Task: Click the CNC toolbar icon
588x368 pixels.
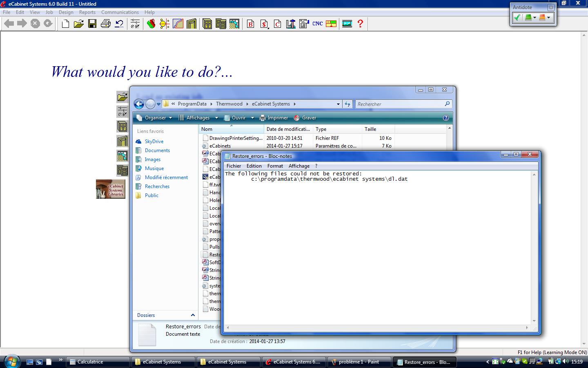Action: pos(317,24)
